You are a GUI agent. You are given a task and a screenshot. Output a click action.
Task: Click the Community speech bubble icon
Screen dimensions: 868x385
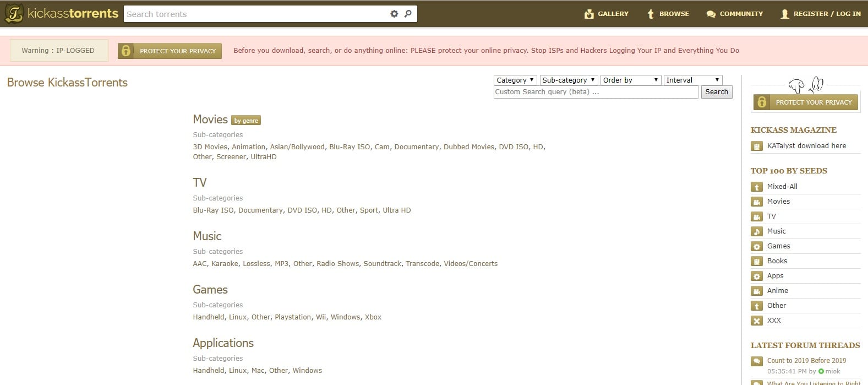tap(711, 14)
